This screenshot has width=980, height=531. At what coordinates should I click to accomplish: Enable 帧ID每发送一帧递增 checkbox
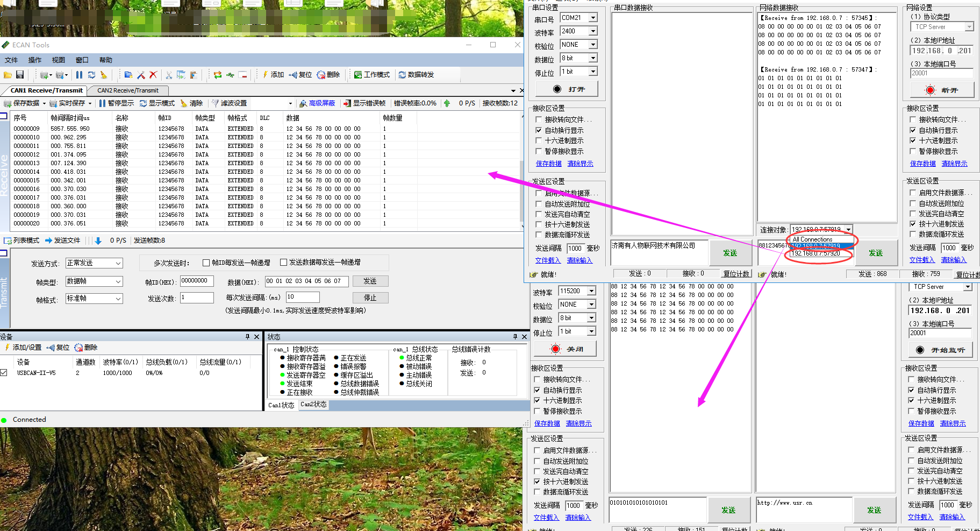click(206, 263)
